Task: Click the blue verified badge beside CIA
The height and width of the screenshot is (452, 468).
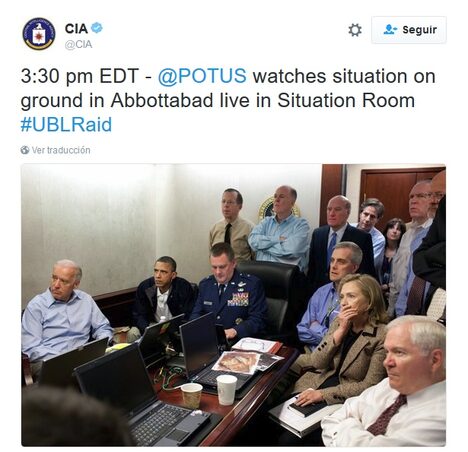Action: pyautogui.click(x=97, y=28)
